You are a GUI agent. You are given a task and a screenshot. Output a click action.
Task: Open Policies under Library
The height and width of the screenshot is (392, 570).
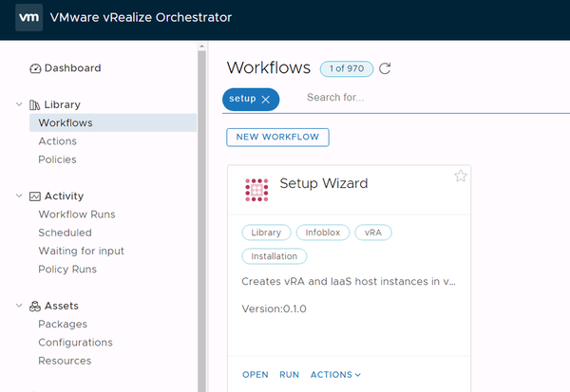click(57, 159)
